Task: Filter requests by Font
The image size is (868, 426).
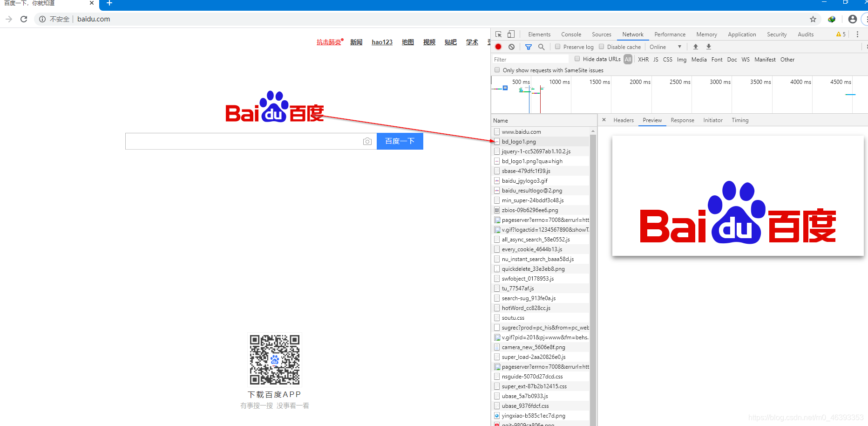Action: [717, 59]
